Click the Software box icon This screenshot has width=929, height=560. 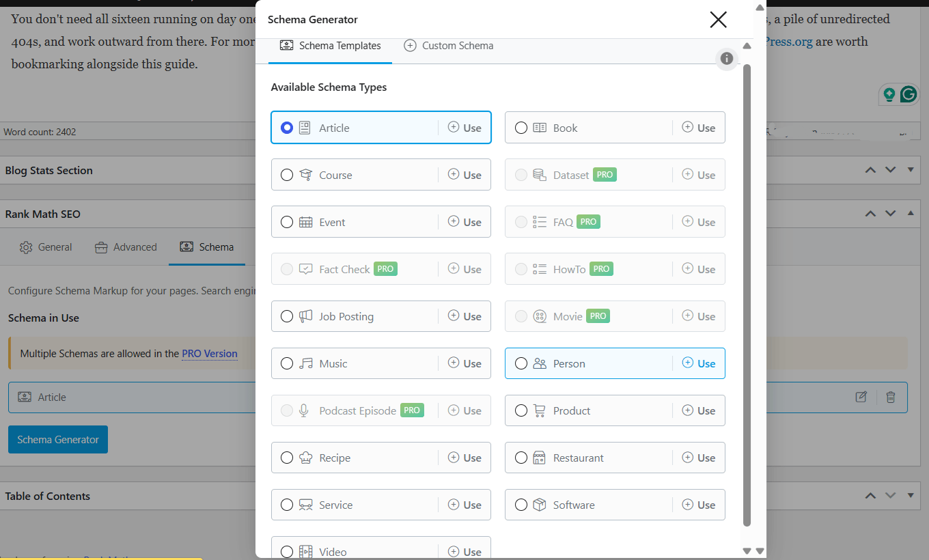pos(540,505)
